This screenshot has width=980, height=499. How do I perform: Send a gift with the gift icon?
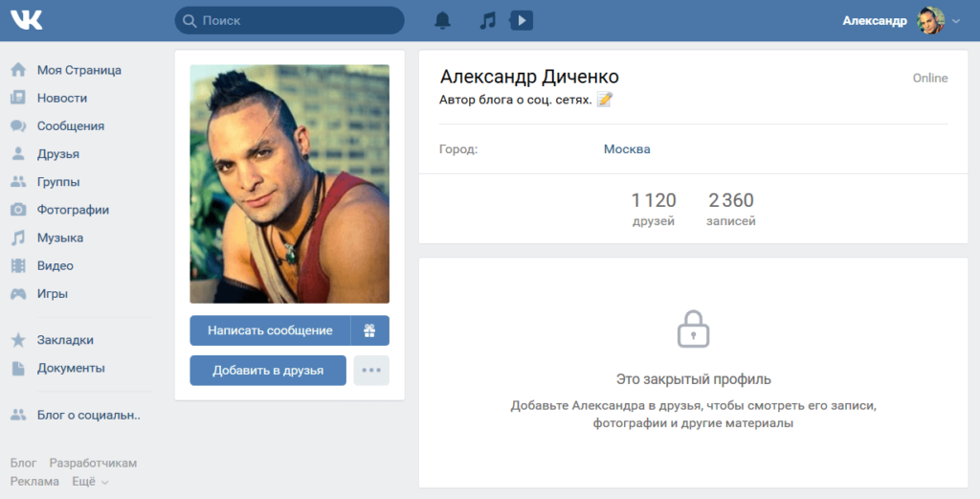pyautogui.click(x=370, y=330)
